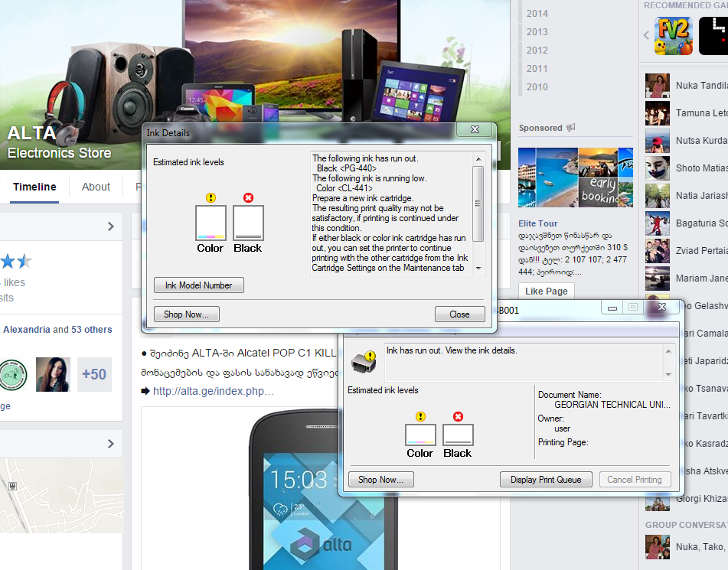Open the Timeline tab
The height and width of the screenshot is (570, 728).
[x=34, y=187]
